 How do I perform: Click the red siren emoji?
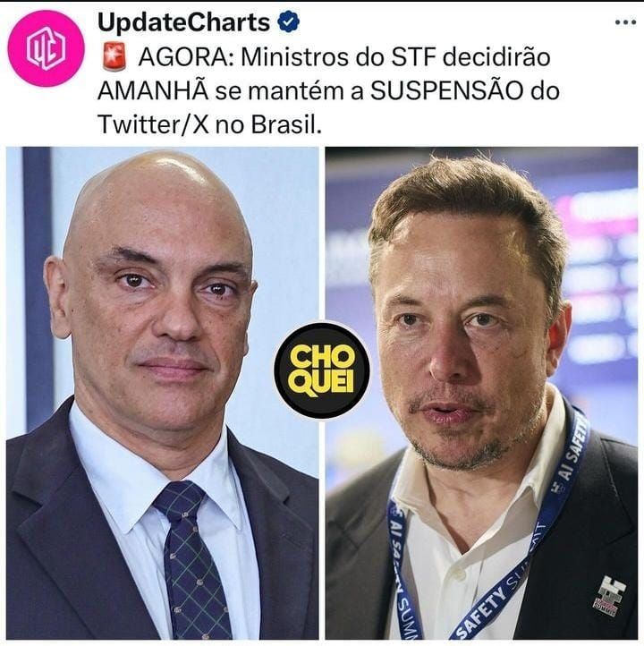coord(114,56)
